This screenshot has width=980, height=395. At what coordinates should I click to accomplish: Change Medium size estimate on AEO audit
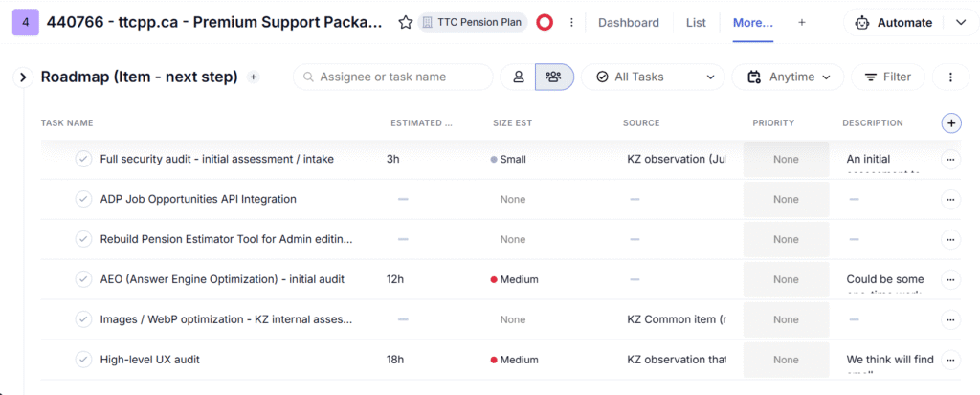[x=514, y=279]
